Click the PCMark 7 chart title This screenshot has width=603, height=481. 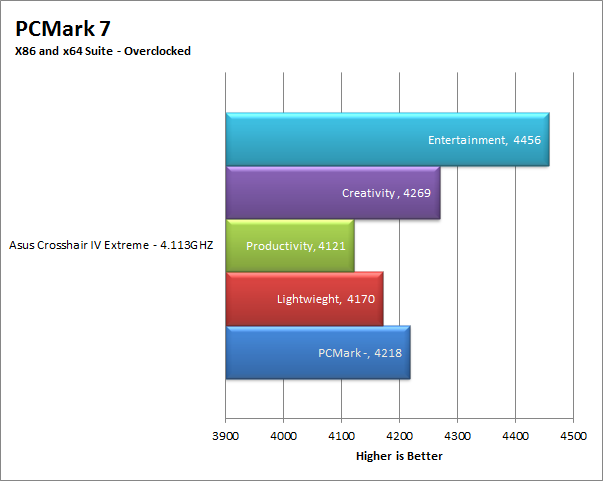(63, 29)
